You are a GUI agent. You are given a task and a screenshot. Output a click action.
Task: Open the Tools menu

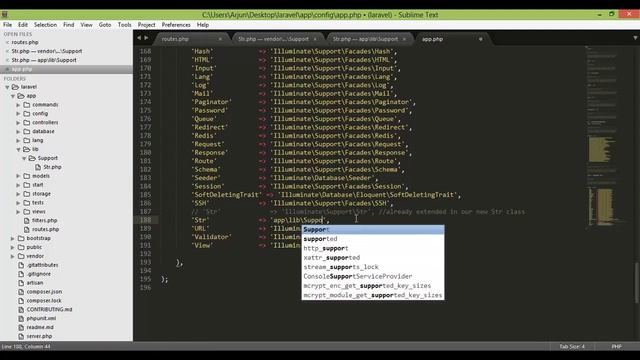coord(124,25)
